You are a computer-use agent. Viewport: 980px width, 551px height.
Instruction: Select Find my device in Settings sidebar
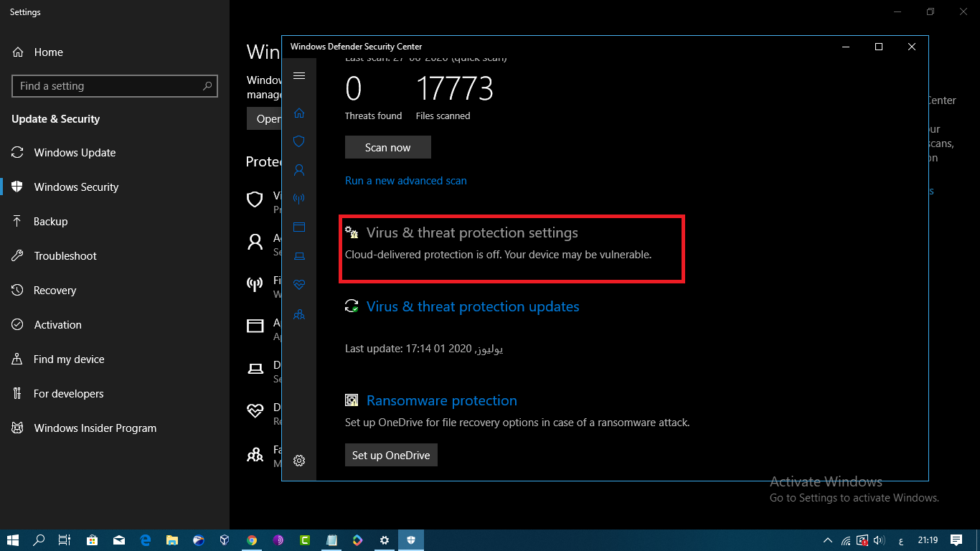115,359
